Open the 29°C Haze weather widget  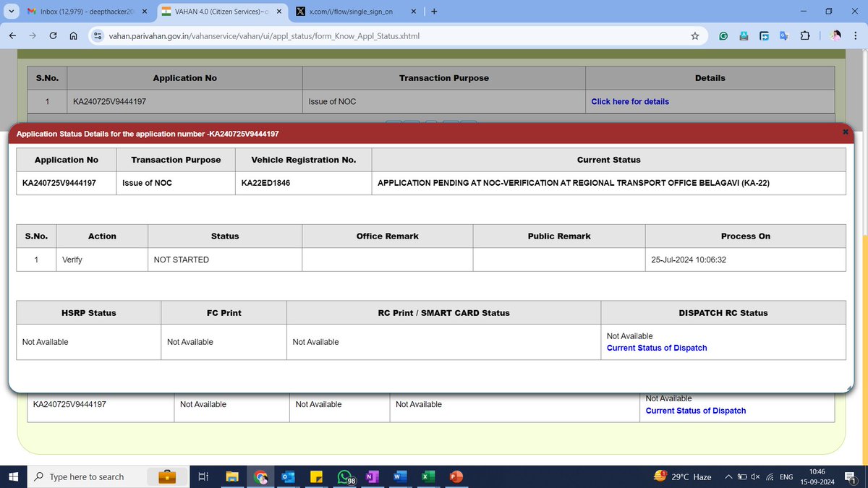[x=682, y=476]
